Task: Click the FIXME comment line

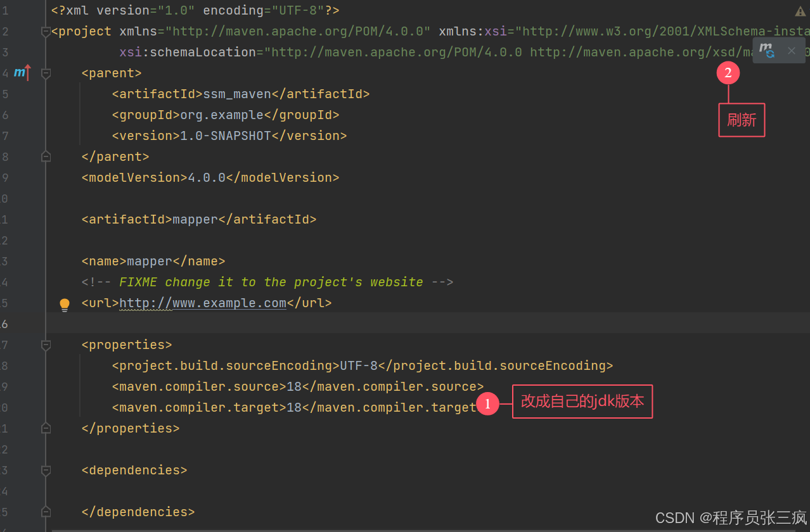Action: (x=267, y=282)
